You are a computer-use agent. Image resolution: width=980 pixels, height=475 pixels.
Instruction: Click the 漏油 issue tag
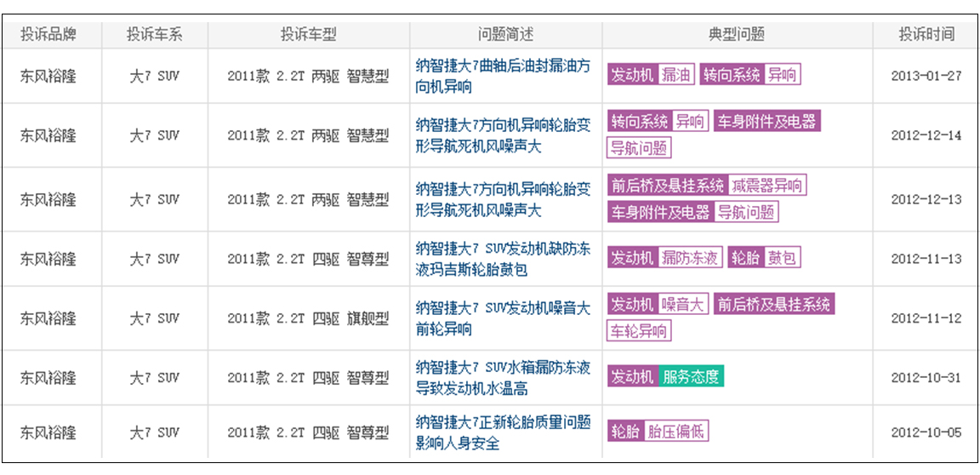tap(676, 75)
